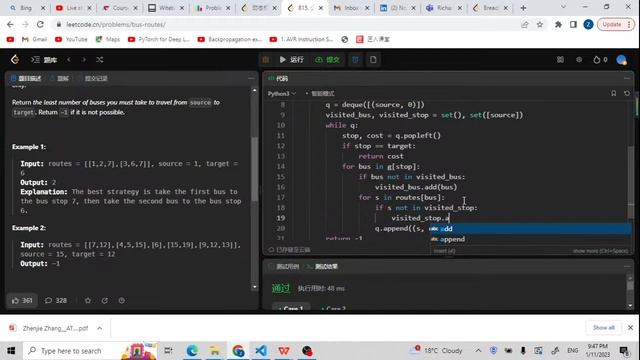This screenshot has width=640, height=360.
Task: Open the Backpropagation bookmark
Action: 230,39
